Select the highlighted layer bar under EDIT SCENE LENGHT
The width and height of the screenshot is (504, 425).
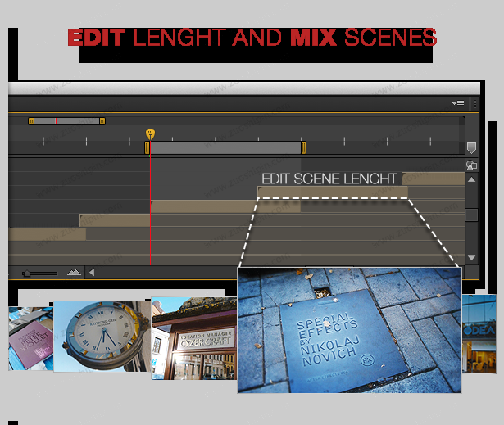coord(332,192)
